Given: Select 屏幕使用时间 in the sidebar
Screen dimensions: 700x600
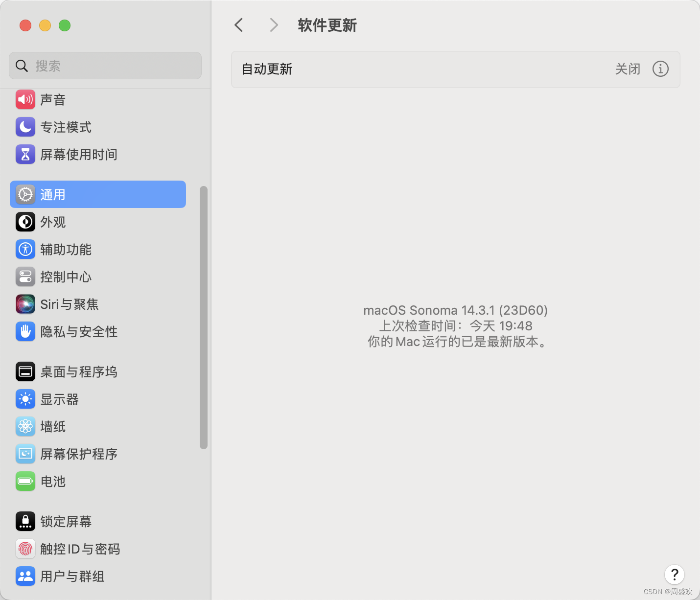Looking at the screenshot, I should (98, 154).
